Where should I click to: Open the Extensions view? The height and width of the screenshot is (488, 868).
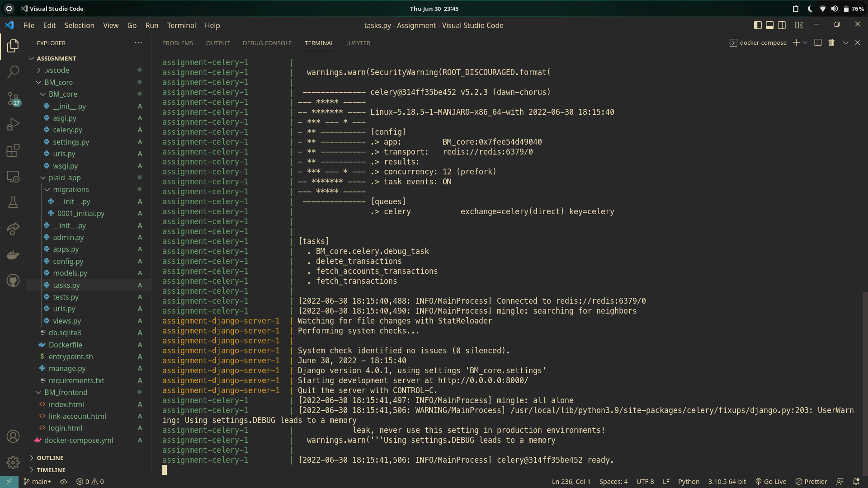13,150
